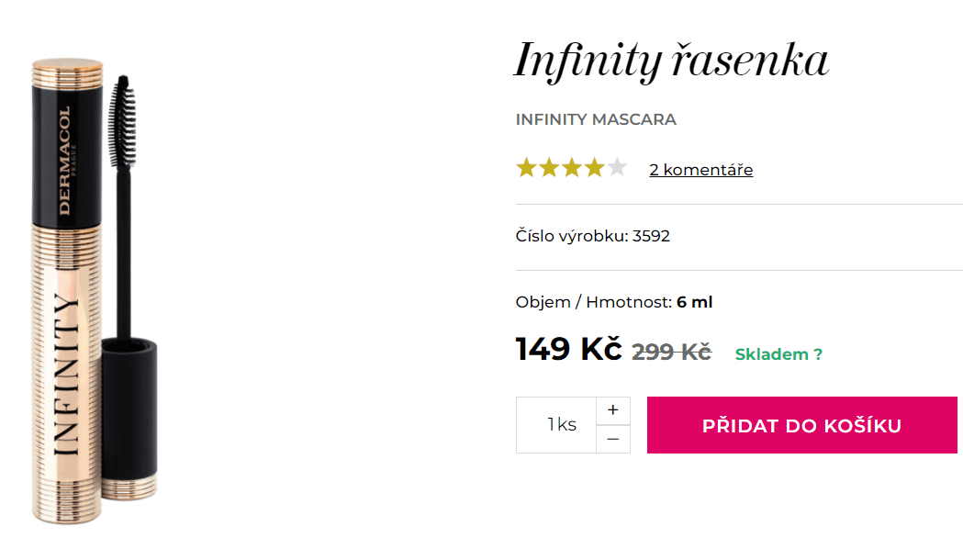Click the crossed-out 299 Kč price
This screenshot has height=560, width=963.
coord(672,351)
